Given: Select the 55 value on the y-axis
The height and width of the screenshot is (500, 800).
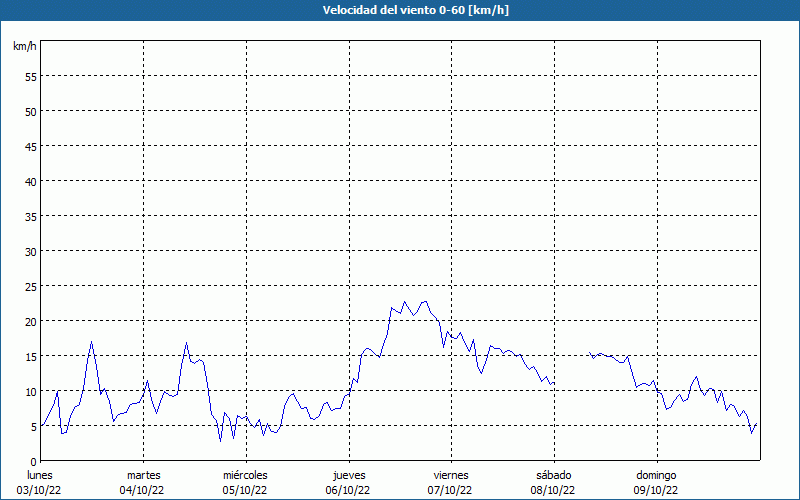Looking at the screenshot, I should tap(31, 77).
